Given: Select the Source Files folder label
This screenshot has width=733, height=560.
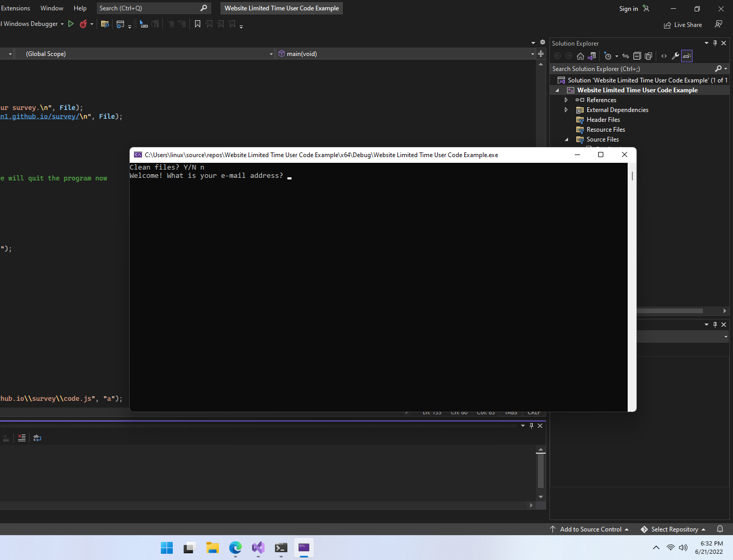Looking at the screenshot, I should pyautogui.click(x=603, y=139).
